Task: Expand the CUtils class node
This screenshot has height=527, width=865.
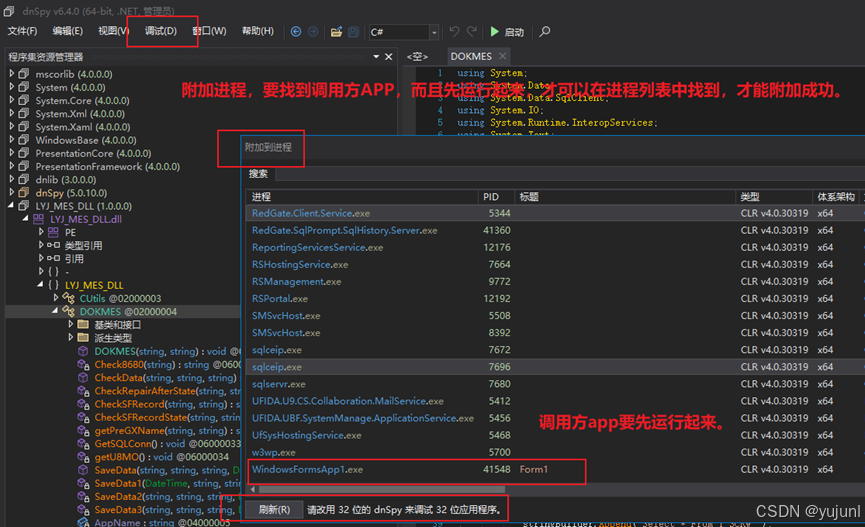Action: pos(56,298)
